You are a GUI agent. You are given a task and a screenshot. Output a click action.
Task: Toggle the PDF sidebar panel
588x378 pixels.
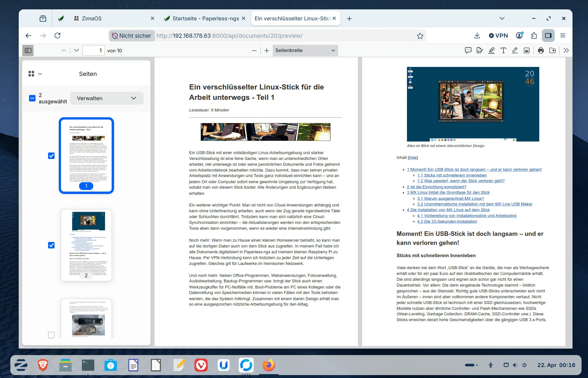[28, 50]
